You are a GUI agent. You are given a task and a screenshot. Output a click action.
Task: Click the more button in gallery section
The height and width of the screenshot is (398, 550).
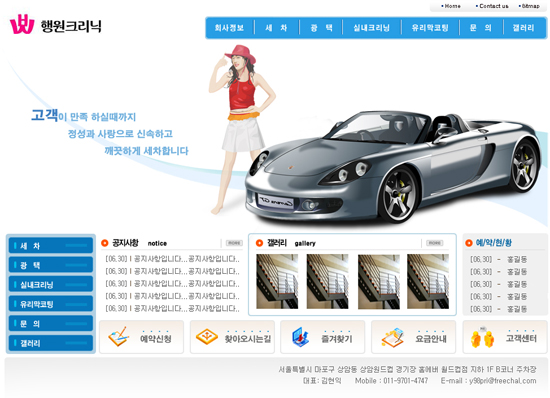pos(435,243)
